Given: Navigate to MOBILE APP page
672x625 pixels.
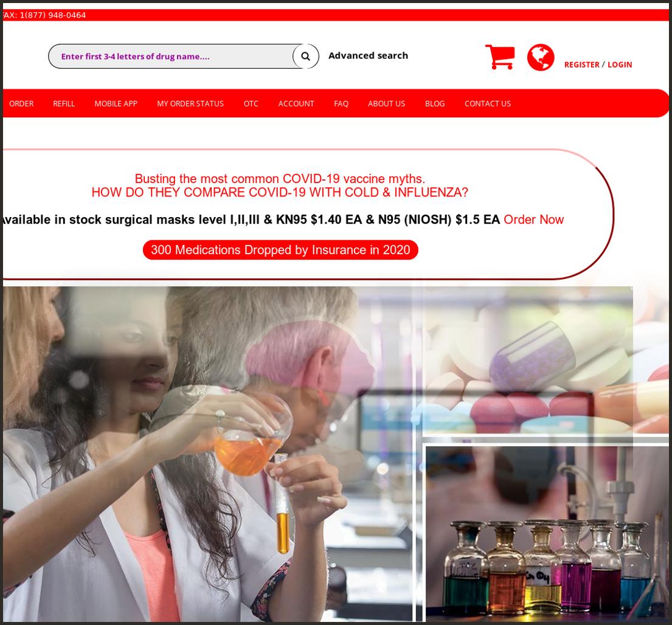Looking at the screenshot, I should [x=116, y=103].
